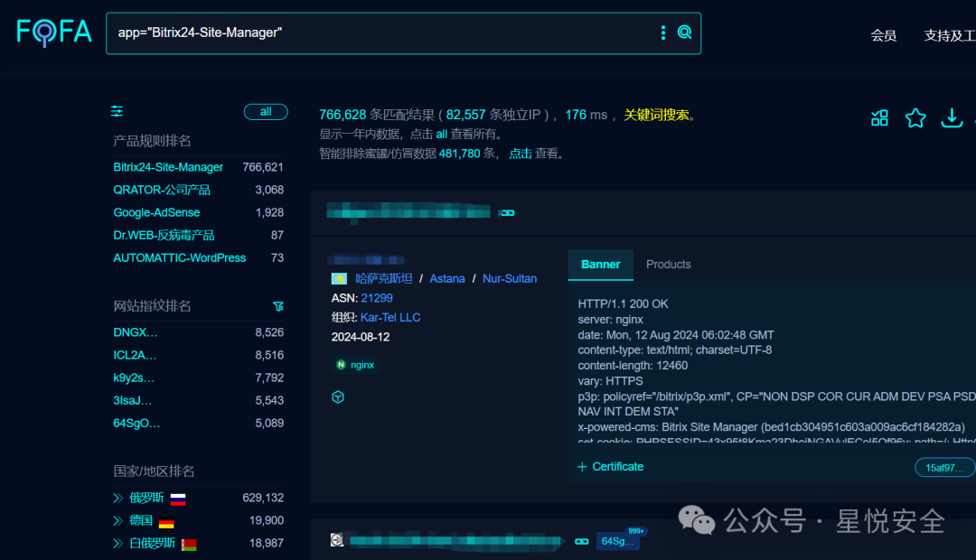976x560 pixels.
Task: Switch to the Banner tab
Action: point(601,265)
